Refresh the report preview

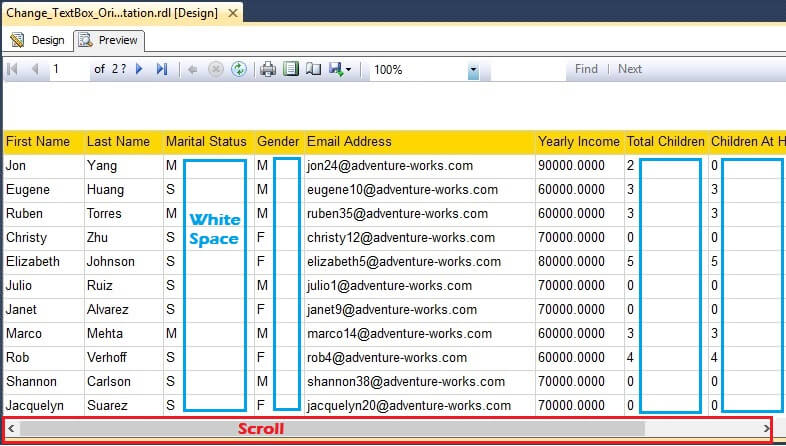pyautogui.click(x=239, y=69)
